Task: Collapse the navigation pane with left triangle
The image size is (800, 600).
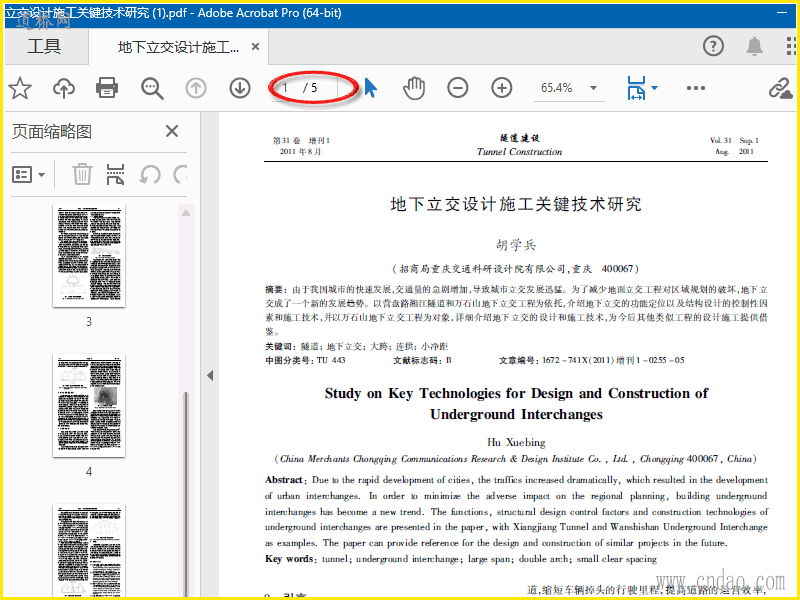Action: (x=210, y=376)
